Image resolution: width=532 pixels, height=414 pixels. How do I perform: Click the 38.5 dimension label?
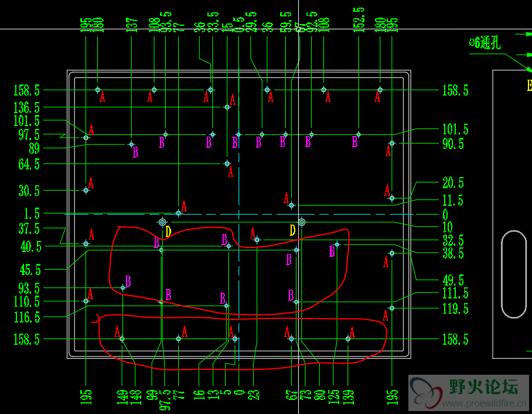click(453, 253)
